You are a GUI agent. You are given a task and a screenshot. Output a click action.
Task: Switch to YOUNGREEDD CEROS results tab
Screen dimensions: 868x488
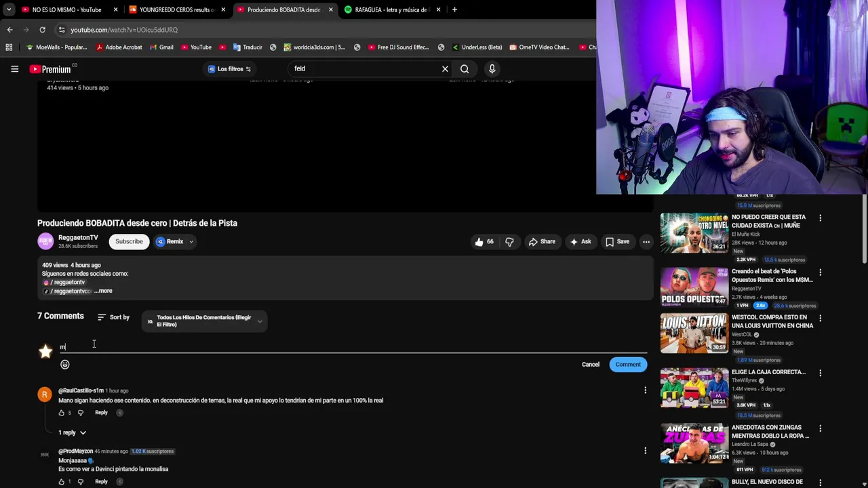click(176, 9)
